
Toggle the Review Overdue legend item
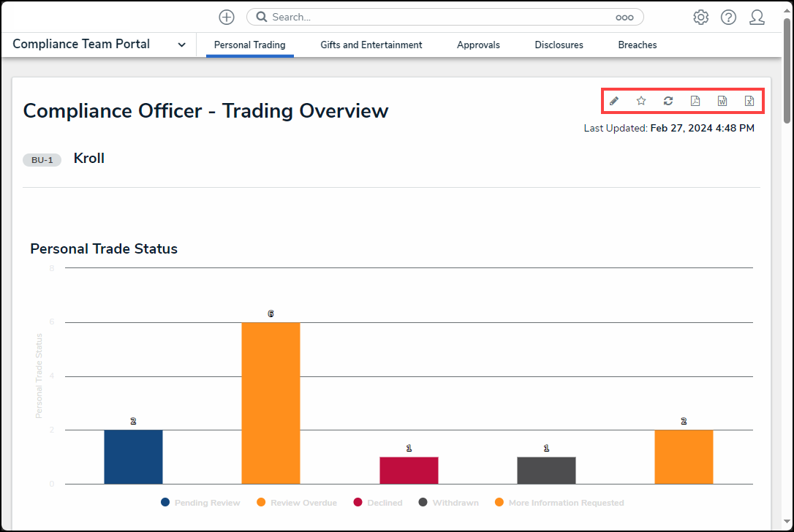click(297, 503)
